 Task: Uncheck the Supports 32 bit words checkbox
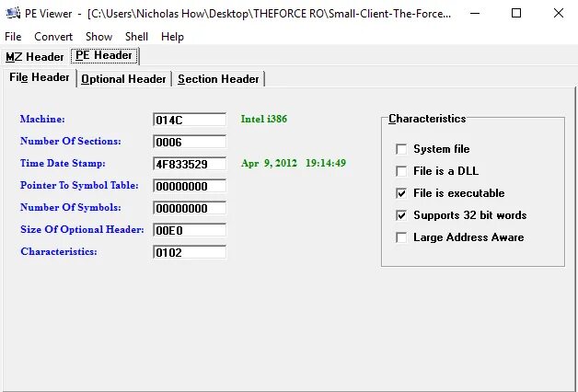click(401, 215)
